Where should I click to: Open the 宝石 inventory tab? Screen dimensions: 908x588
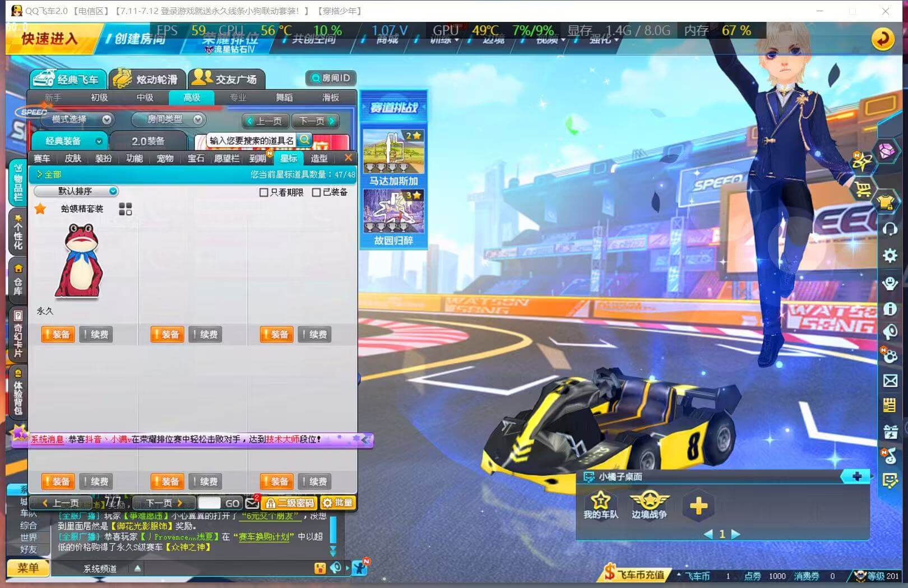click(196, 159)
